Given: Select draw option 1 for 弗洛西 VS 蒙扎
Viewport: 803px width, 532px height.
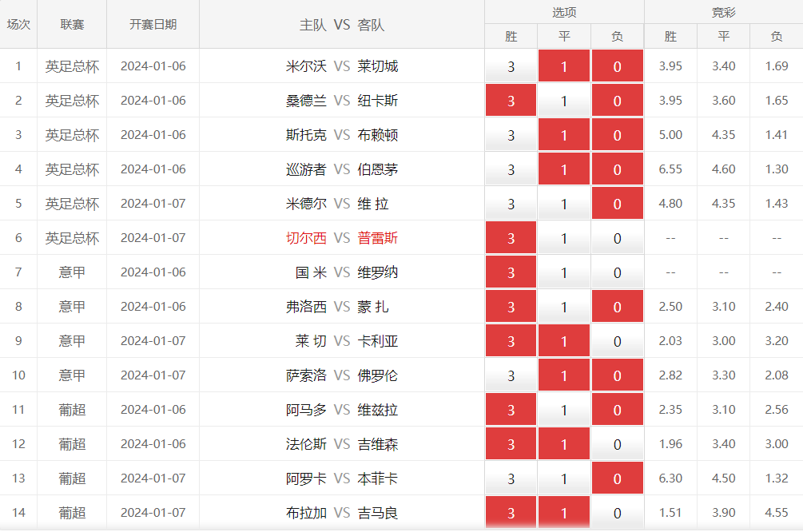Looking at the screenshot, I should pyautogui.click(x=564, y=306).
